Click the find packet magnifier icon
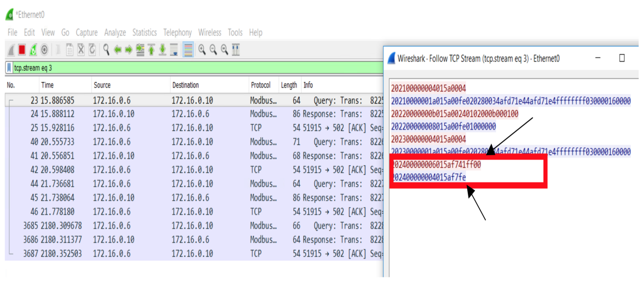This screenshot has width=644, height=286. coord(106,50)
